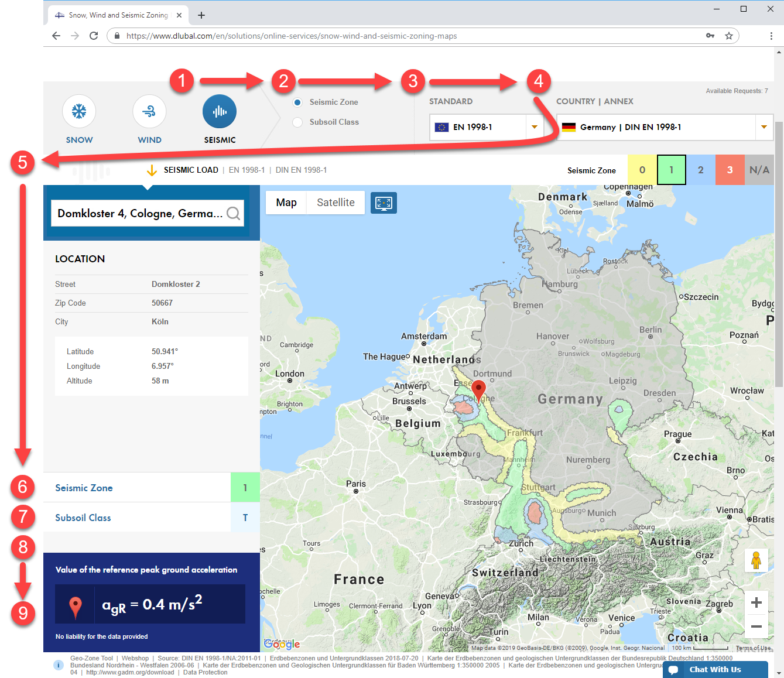The height and width of the screenshot is (678, 784).
Task: Open the Germany DIN EN 1998-1 annex dropdown
Action: pos(764,127)
